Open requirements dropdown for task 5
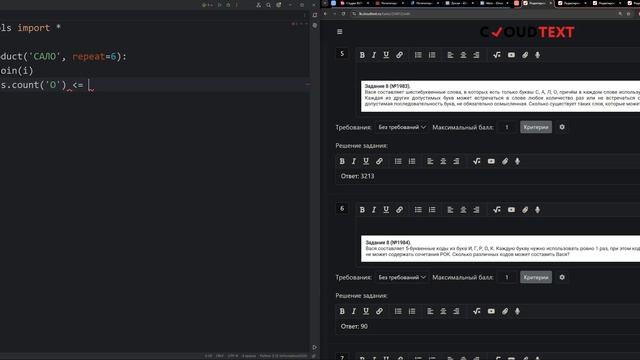The image size is (640, 360). click(402, 127)
